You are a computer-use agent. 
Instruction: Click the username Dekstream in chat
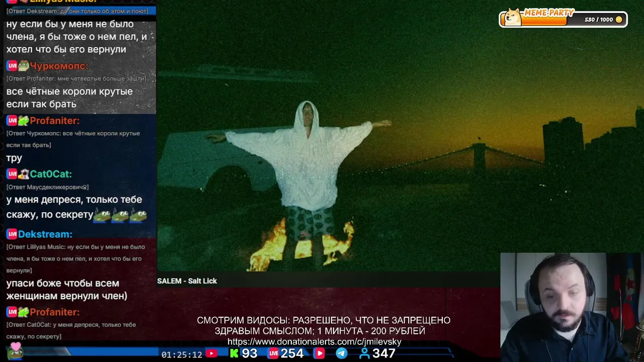[x=45, y=234]
